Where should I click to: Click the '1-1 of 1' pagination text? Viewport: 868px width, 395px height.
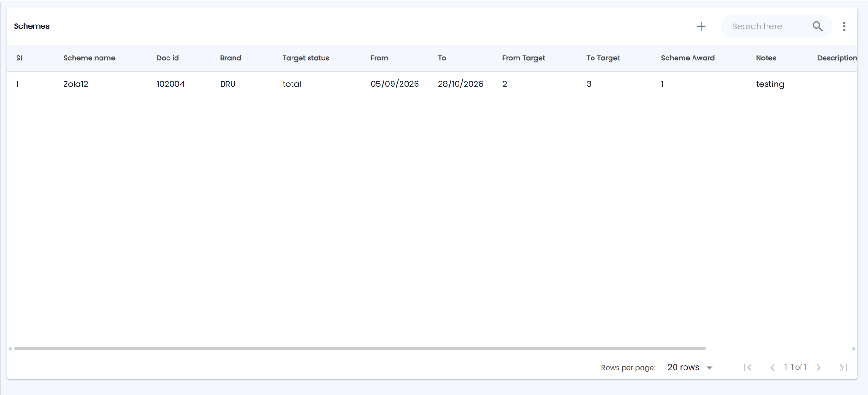coord(795,367)
